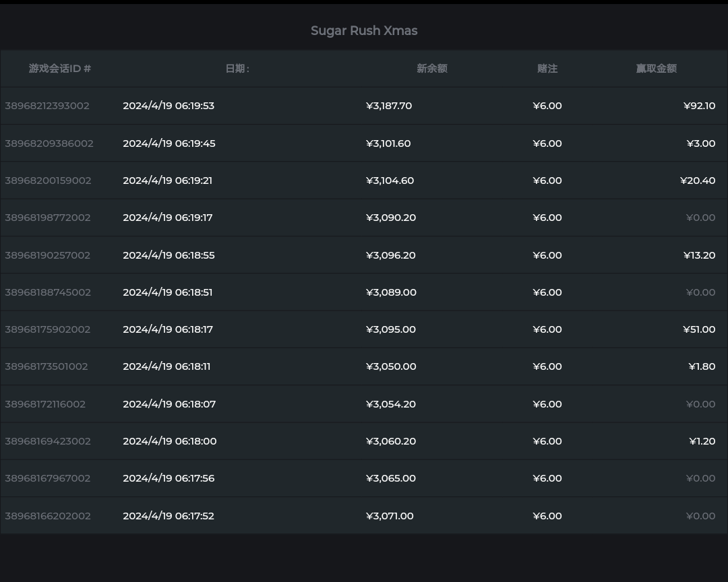Click ¥0.00 win in 06:17:52 row
728x582 pixels.
(700, 516)
